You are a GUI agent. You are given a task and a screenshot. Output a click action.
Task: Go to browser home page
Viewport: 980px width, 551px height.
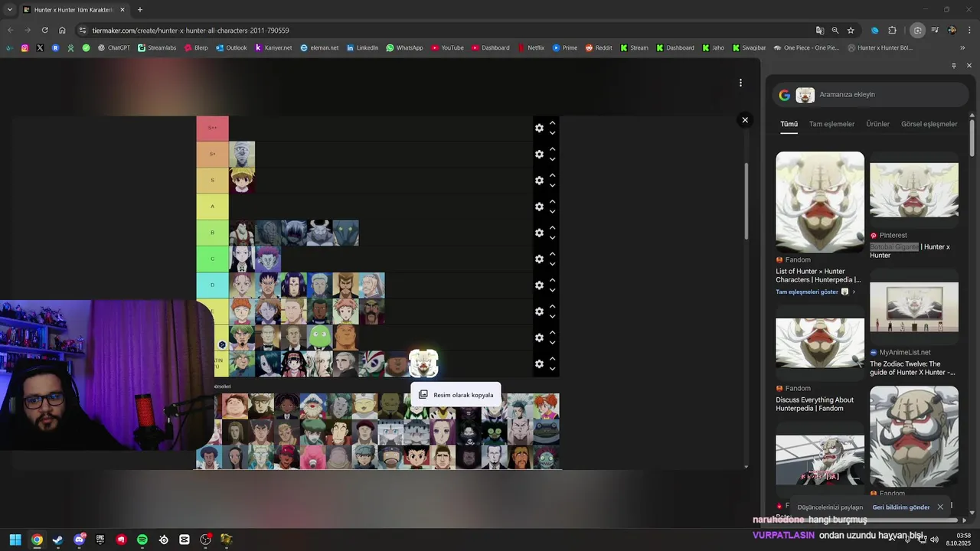pos(62,31)
